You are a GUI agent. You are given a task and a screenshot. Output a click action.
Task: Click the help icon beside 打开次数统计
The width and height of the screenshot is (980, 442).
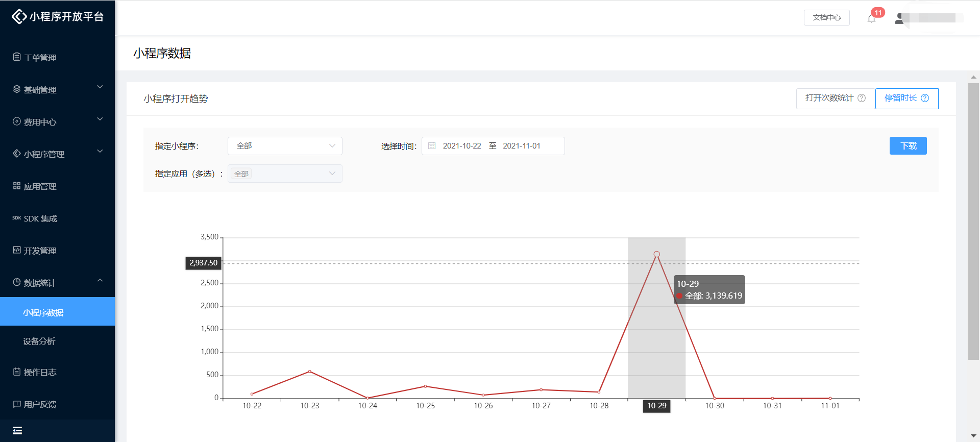coord(862,98)
